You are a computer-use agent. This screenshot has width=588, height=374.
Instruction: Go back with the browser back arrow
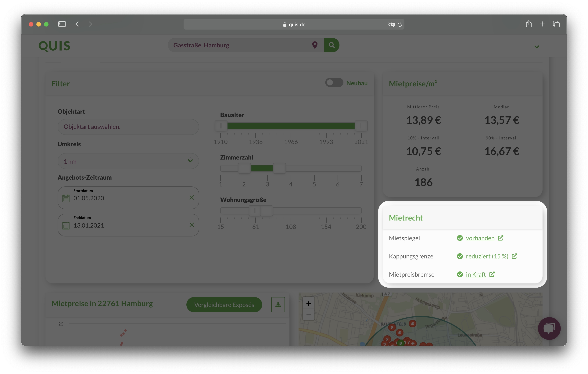(77, 24)
